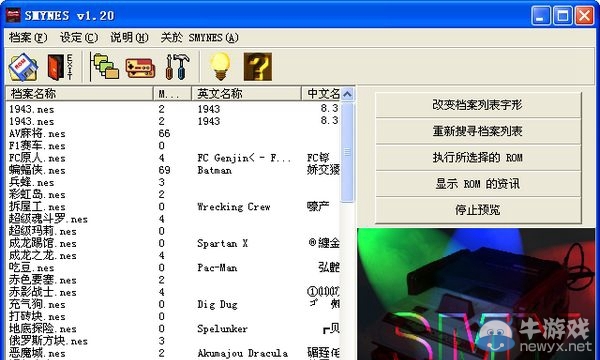Click the Open ROM floppy disk icon
The image size is (600, 360).
click(x=23, y=67)
